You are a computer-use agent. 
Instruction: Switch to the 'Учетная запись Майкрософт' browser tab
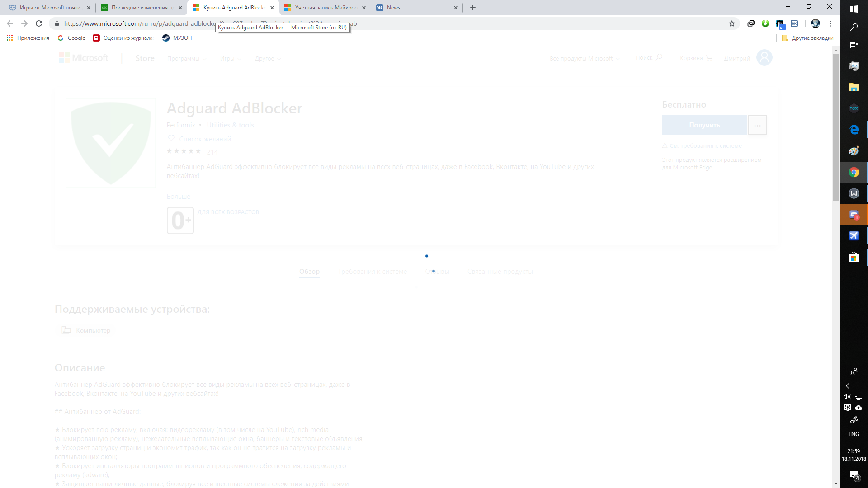tap(325, 8)
